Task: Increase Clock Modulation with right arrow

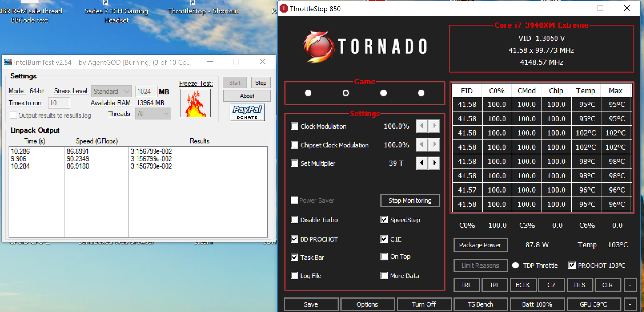Action: pyautogui.click(x=434, y=126)
